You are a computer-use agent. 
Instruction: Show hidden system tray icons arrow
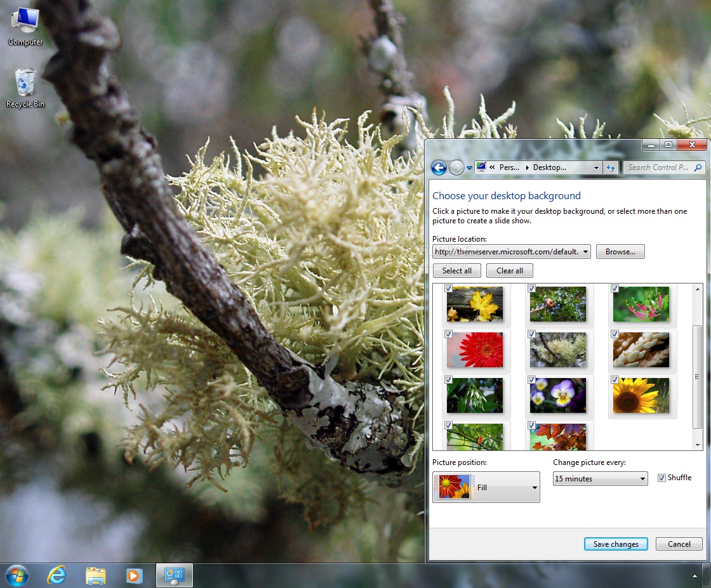pyautogui.click(x=694, y=576)
